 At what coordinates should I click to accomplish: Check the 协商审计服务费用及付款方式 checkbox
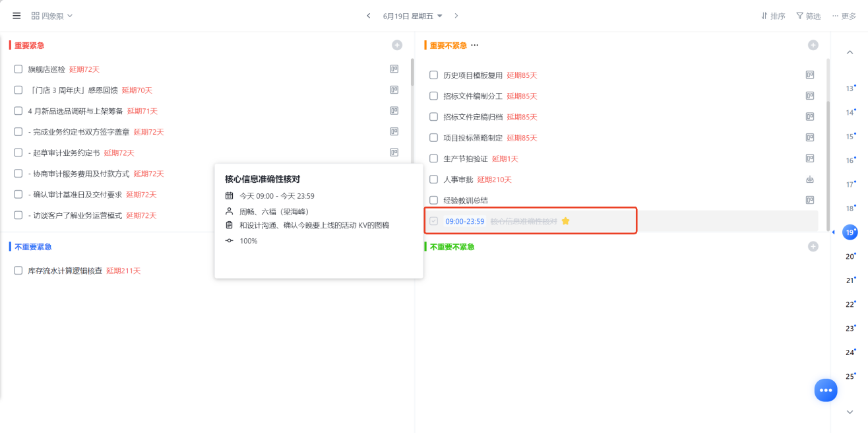pos(18,174)
